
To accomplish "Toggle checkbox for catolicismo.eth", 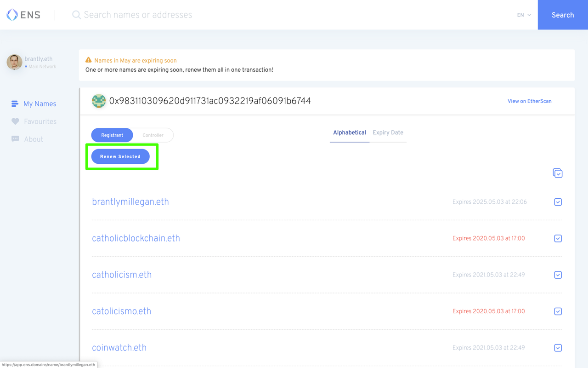I will 558,311.
